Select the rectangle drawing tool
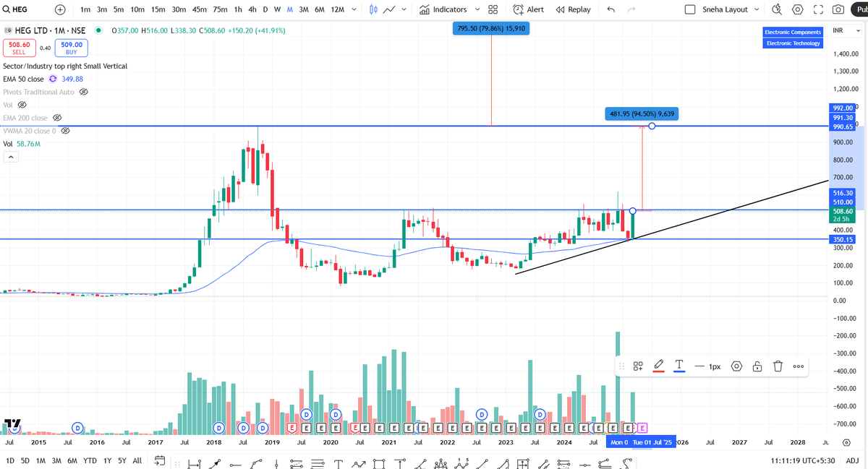Image resolution: width=868 pixels, height=469 pixels. pyautogui.click(x=379, y=463)
